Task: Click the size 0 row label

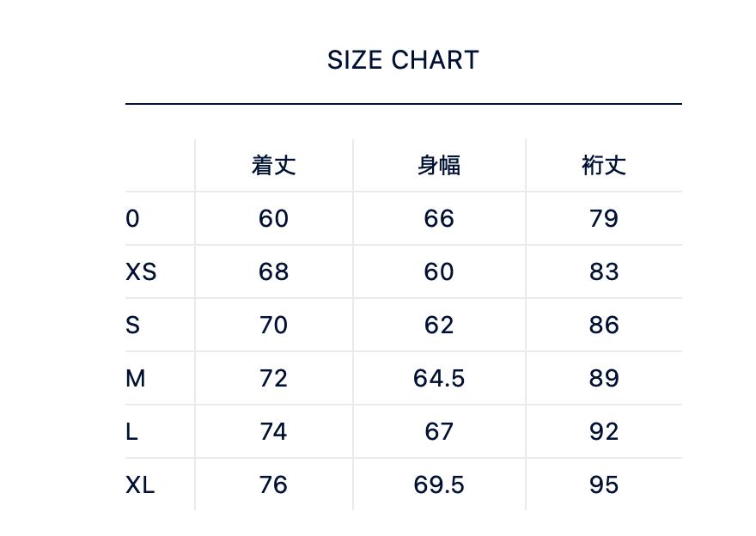Action: tap(132, 218)
